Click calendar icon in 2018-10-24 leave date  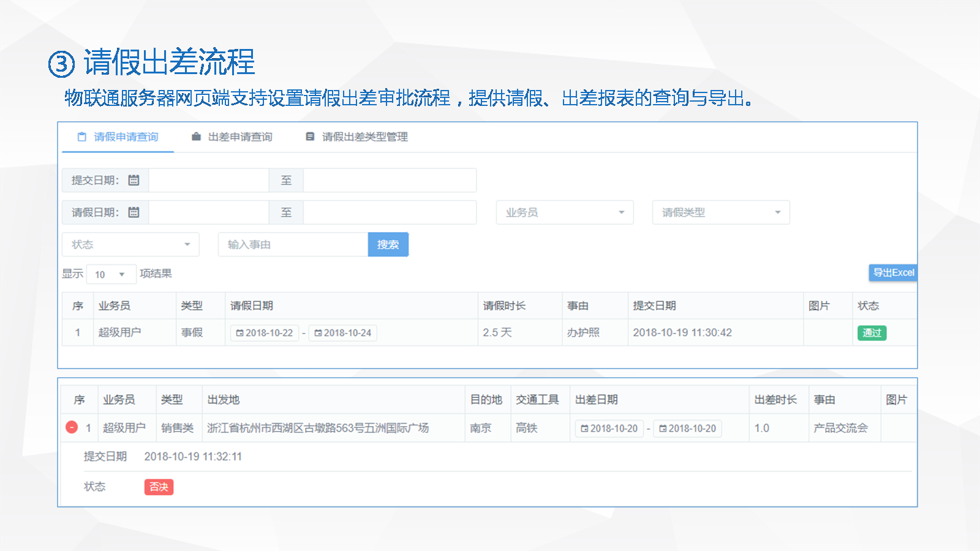pos(318,333)
